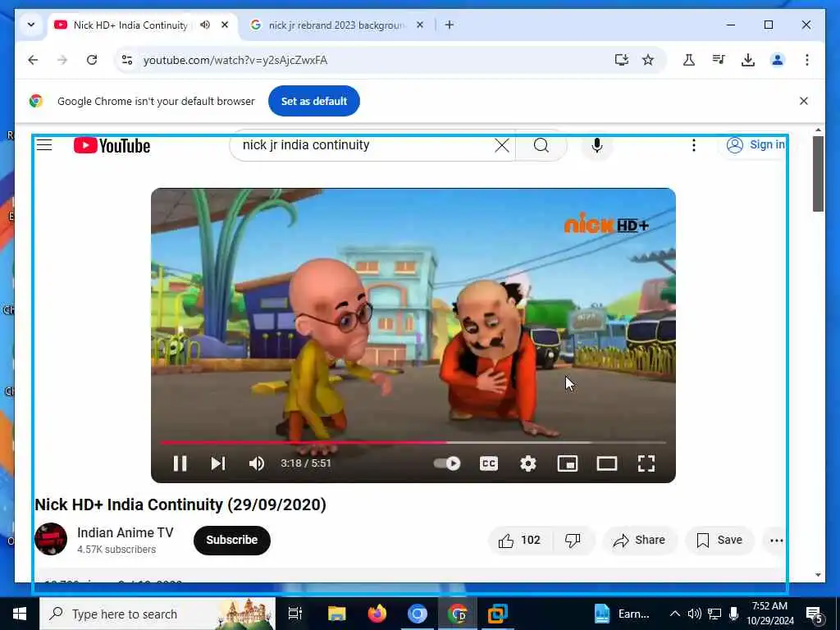840x630 pixels.
Task: Go to the YouTube home logo
Action: [x=112, y=145]
